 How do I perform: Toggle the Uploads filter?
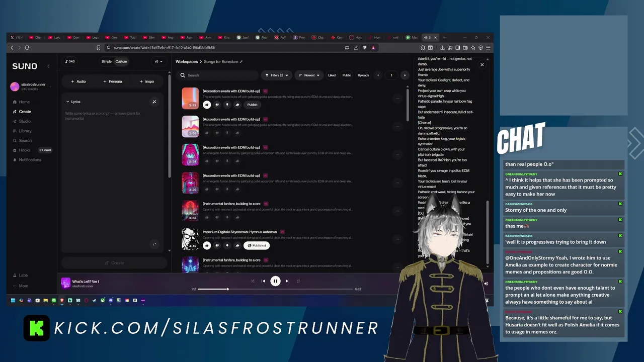(x=363, y=75)
